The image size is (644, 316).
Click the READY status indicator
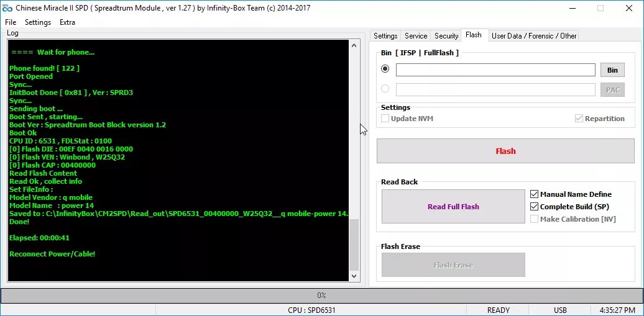(x=498, y=310)
